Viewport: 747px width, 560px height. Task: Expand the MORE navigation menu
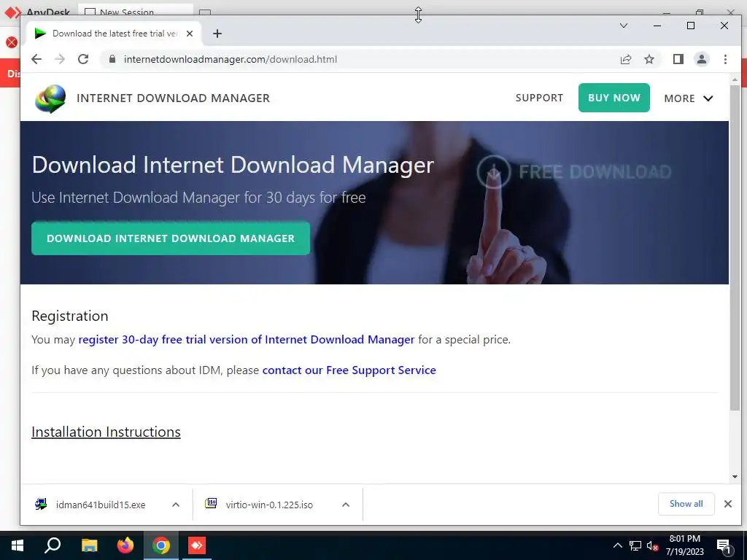[x=689, y=98]
